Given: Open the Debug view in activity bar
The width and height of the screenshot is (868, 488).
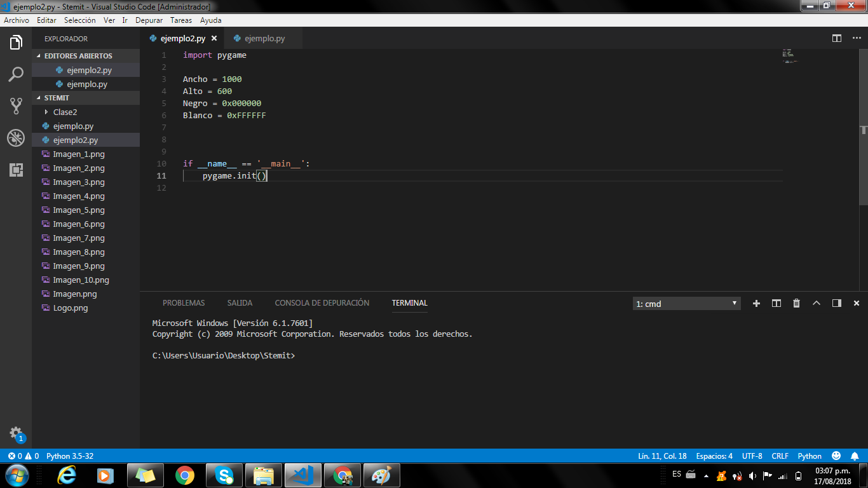Looking at the screenshot, I should [16, 138].
